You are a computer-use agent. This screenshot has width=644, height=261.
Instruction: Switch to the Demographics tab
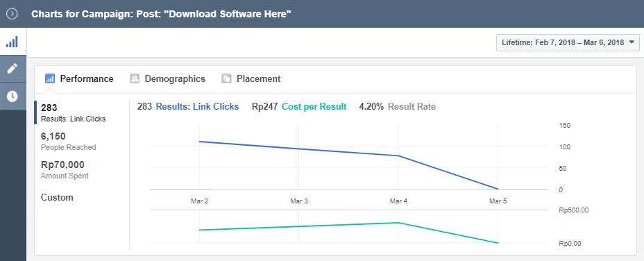tap(167, 78)
